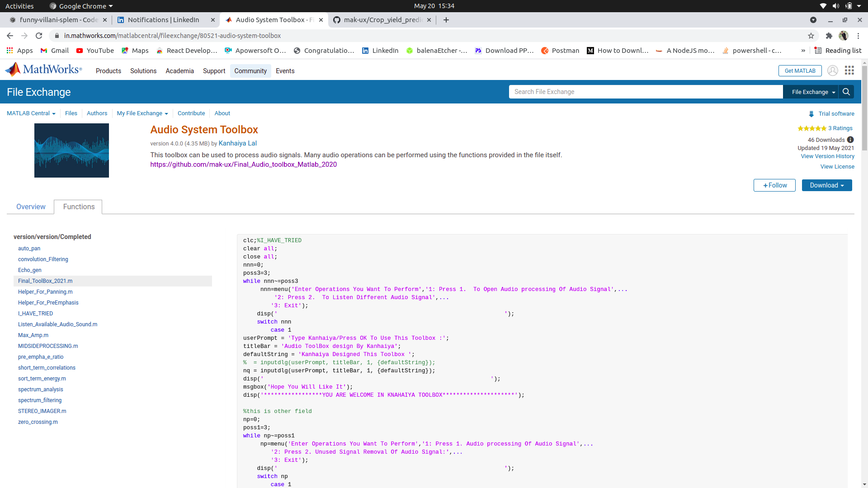868x488 pixels.
Task: Open the MathWorks user account icon
Action: pyautogui.click(x=832, y=70)
